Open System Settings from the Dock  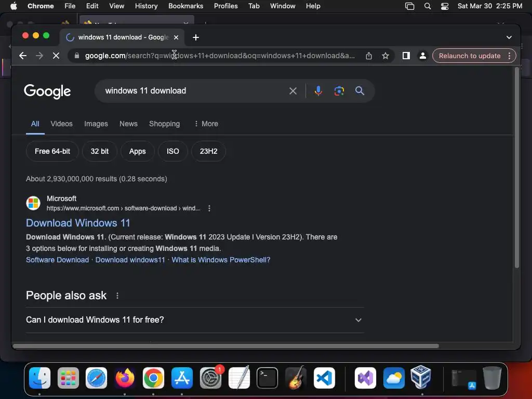tap(210, 378)
